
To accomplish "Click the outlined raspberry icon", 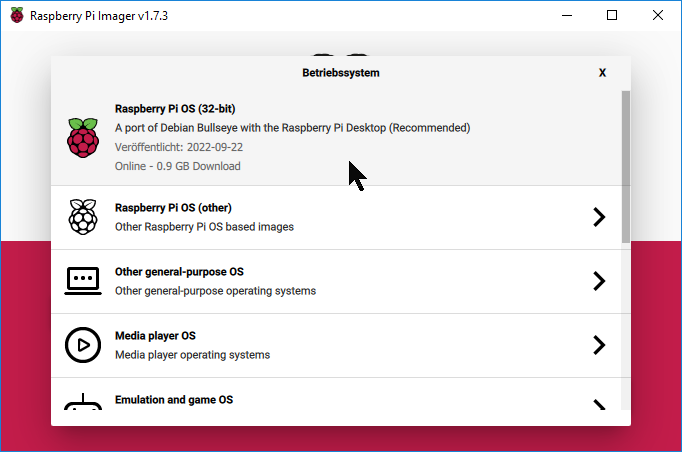I will click(x=83, y=217).
